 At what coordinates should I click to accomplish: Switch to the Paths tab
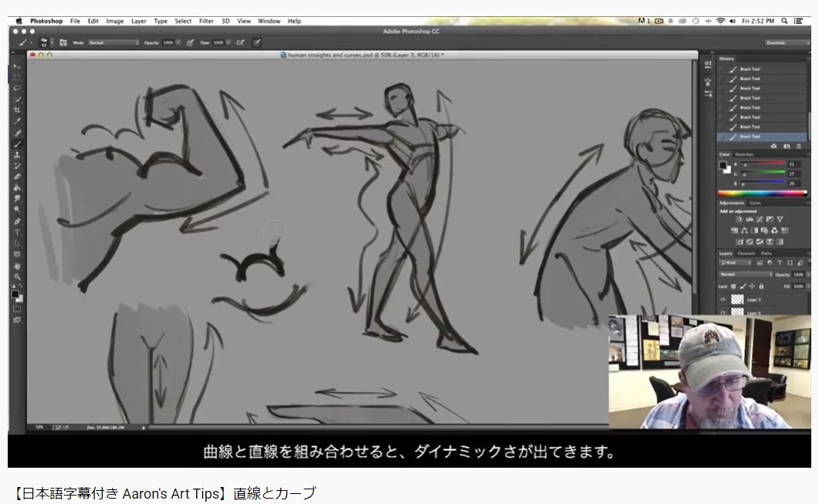[x=767, y=253]
